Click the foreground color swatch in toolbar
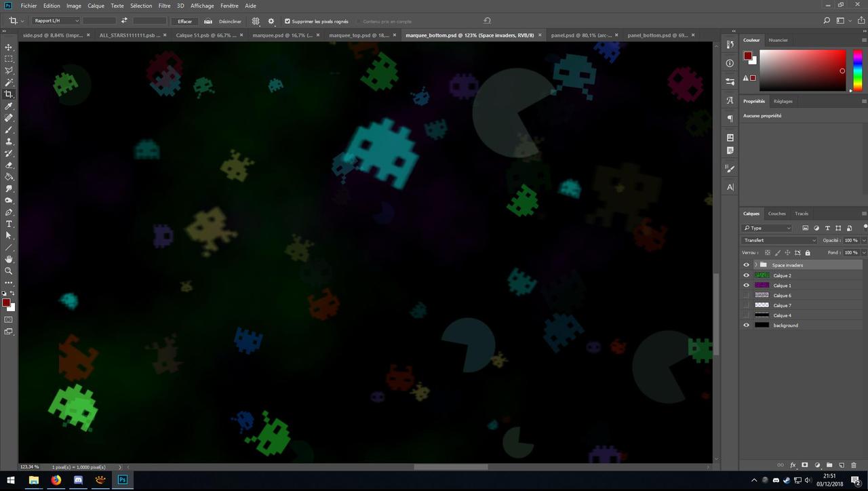Viewport: 868px width, 491px height. click(x=6, y=303)
